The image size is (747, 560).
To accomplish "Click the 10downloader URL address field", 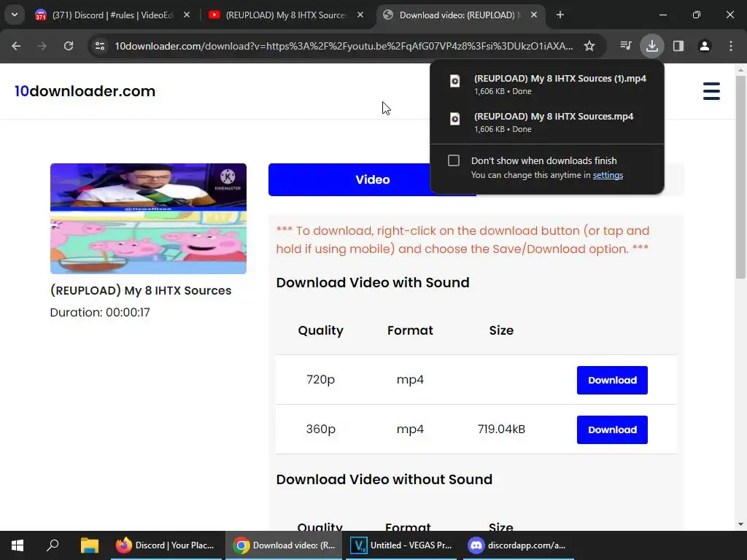I will tap(343, 46).
